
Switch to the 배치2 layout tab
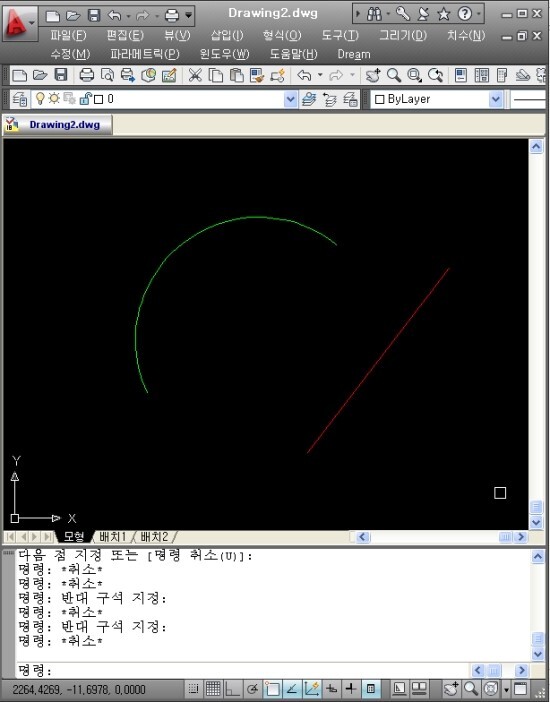(x=154, y=536)
